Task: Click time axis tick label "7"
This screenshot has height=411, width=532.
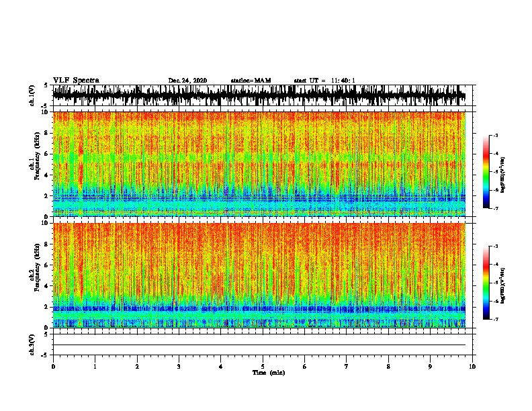Action: [347, 367]
